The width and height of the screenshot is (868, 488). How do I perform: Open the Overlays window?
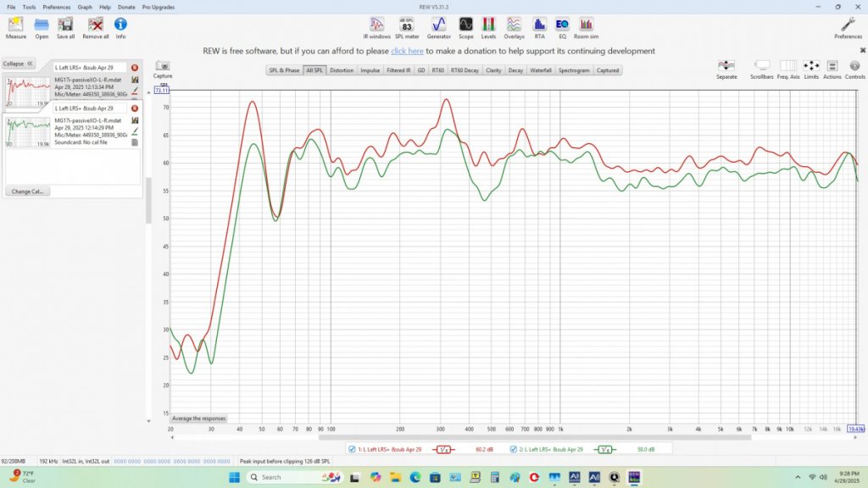(x=514, y=28)
